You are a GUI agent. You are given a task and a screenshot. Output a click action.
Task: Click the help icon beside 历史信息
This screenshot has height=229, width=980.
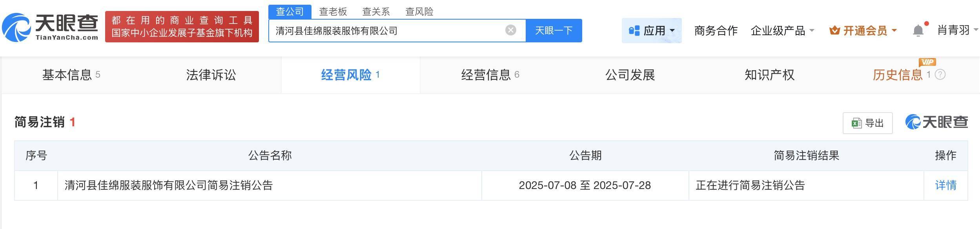coord(940,75)
